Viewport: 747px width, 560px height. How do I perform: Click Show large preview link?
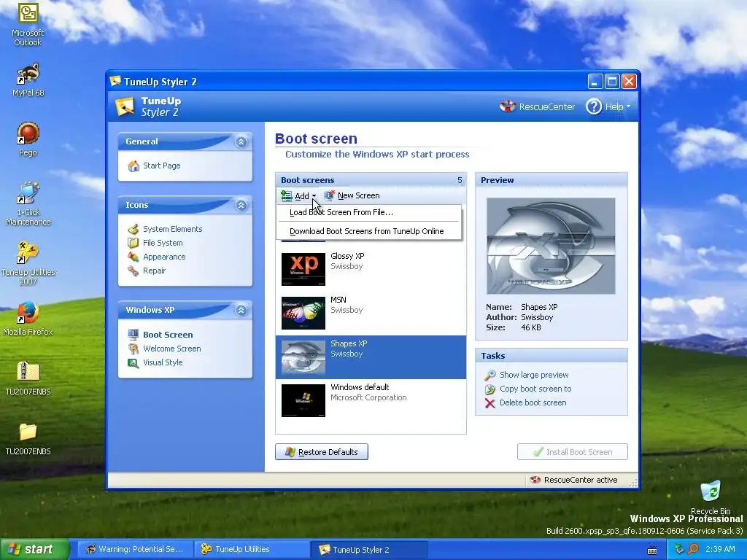[534, 376]
